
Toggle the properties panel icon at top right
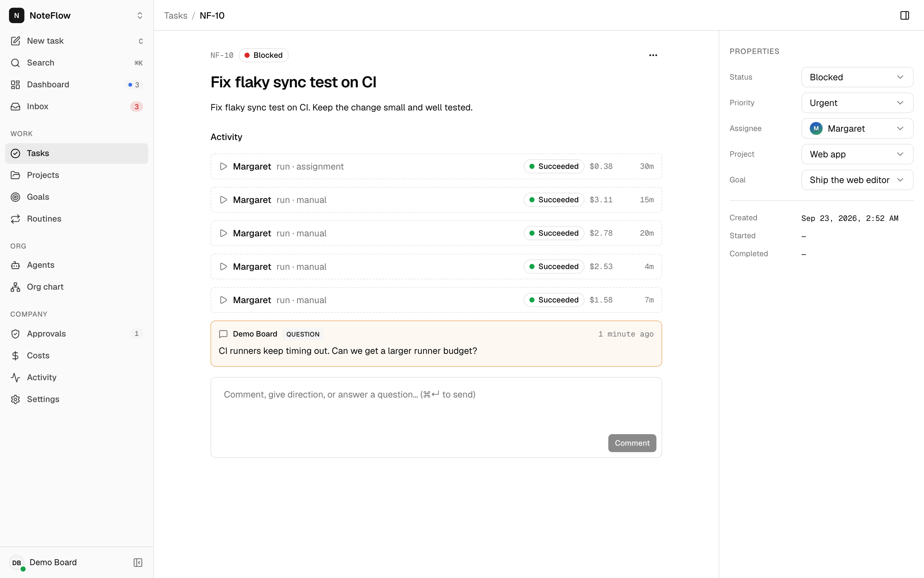(904, 15)
